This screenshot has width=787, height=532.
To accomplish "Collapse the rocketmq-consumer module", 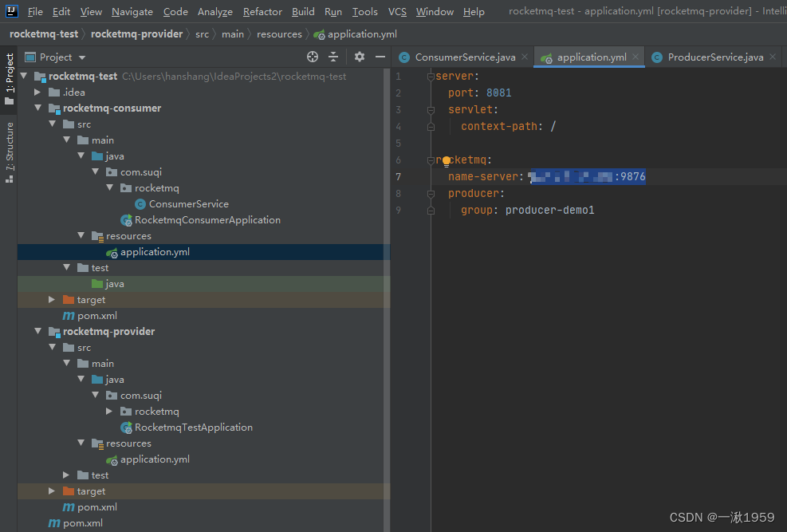I will click(x=37, y=108).
